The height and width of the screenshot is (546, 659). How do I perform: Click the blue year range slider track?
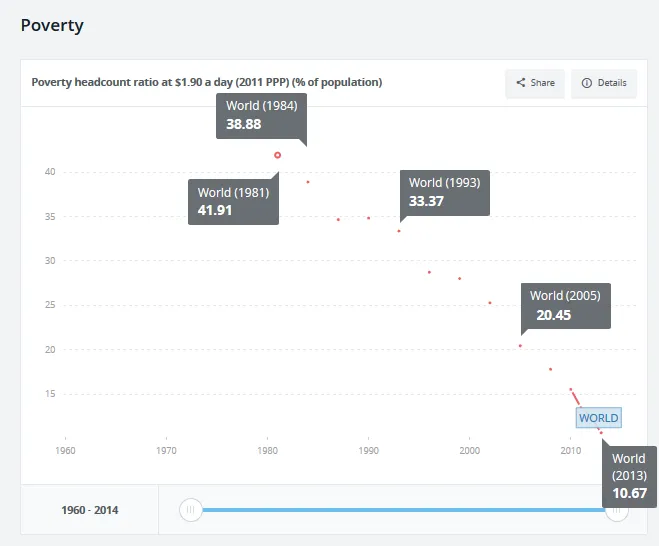403,510
